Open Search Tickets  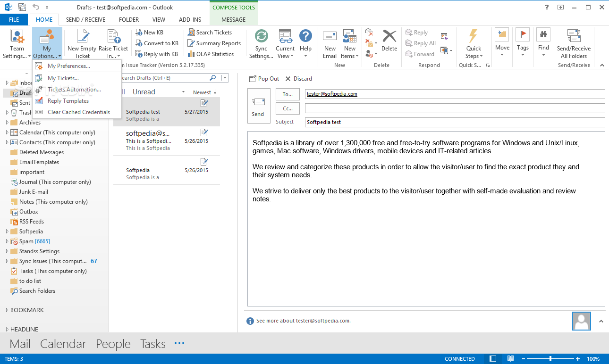[x=210, y=33]
